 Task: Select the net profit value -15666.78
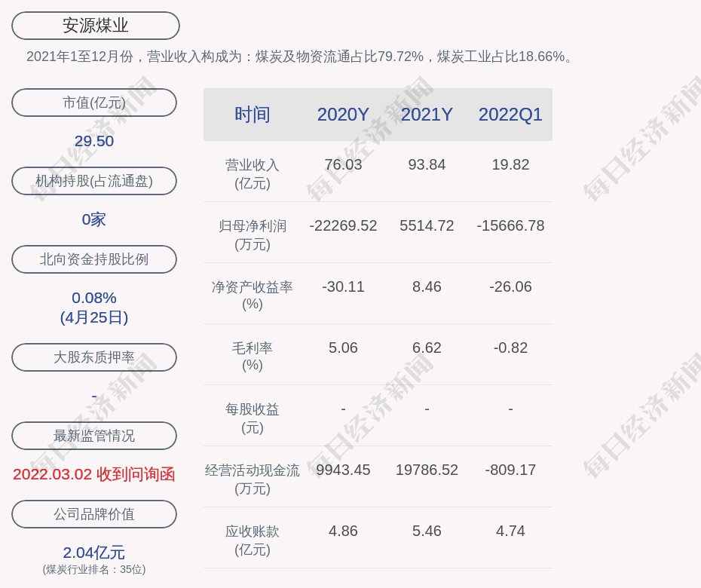point(510,225)
